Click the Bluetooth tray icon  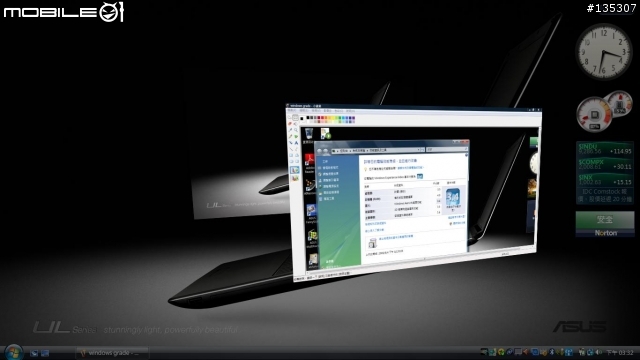click(552, 352)
